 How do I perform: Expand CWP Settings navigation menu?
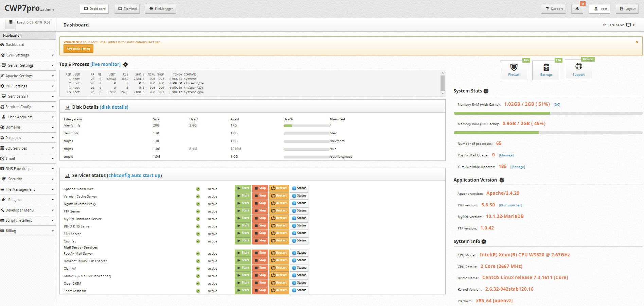[27, 55]
